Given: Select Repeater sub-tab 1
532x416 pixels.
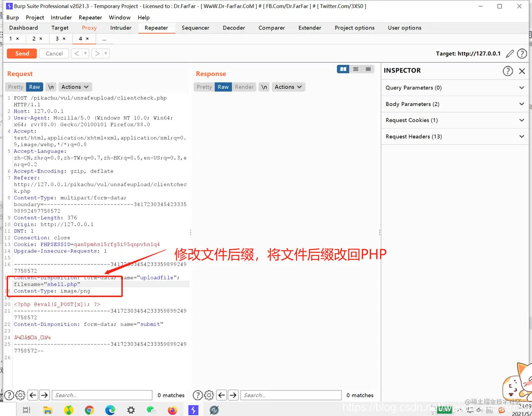Looking at the screenshot, I should click(x=11, y=39).
